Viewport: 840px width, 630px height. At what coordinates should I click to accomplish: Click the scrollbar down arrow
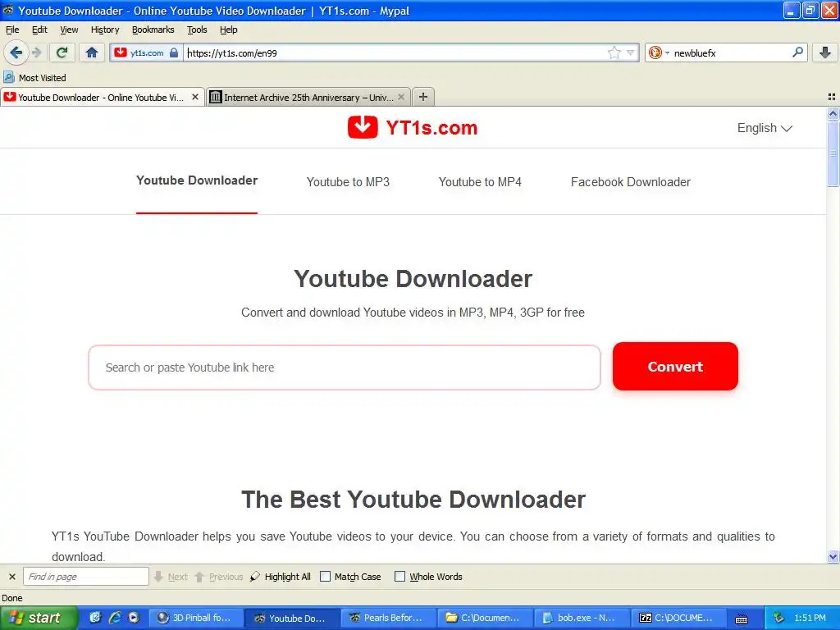pos(833,557)
